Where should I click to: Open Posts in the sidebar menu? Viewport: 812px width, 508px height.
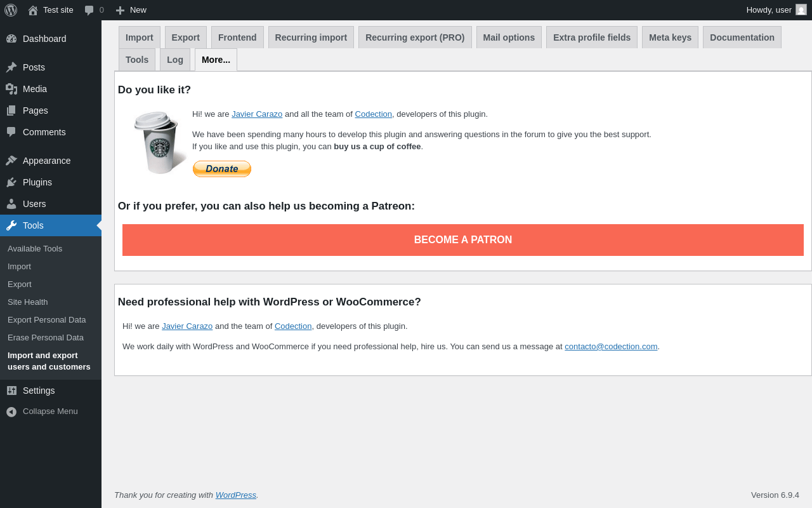pyautogui.click(x=51, y=67)
